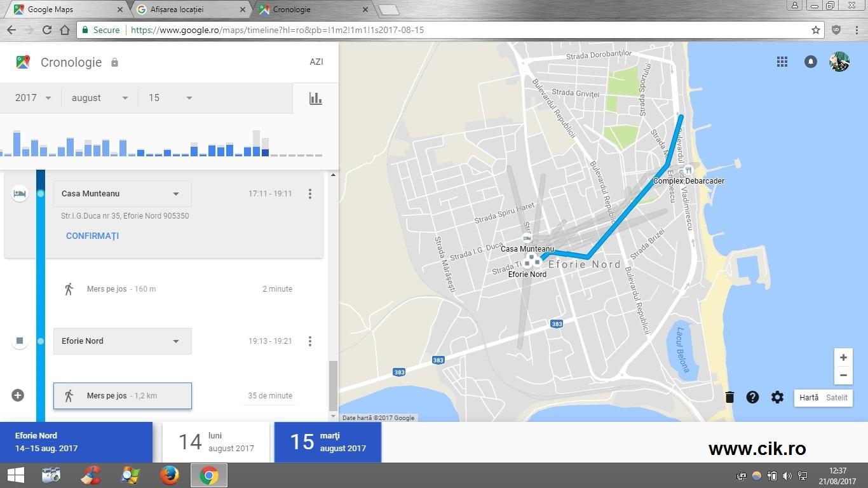The height and width of the screenshot is (488, 868).
Task: Click the Casa Munteanu label on map
Action: (527, 249)
